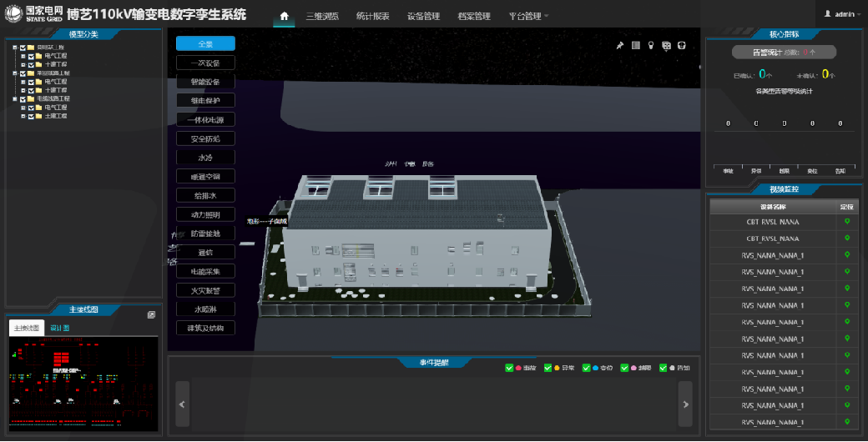Pop out the 主接线图 panel with expand icon
Viewport: 868px width, 442px height.
151,314
